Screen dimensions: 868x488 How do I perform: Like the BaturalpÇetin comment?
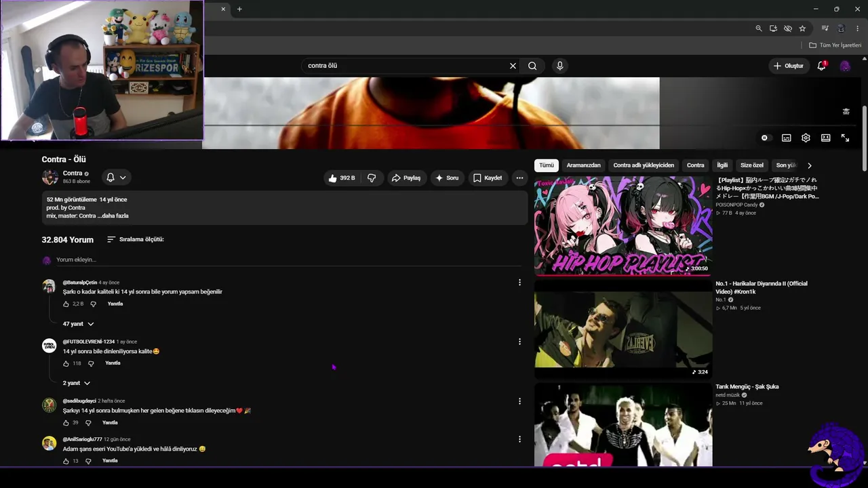coord(66,304)
